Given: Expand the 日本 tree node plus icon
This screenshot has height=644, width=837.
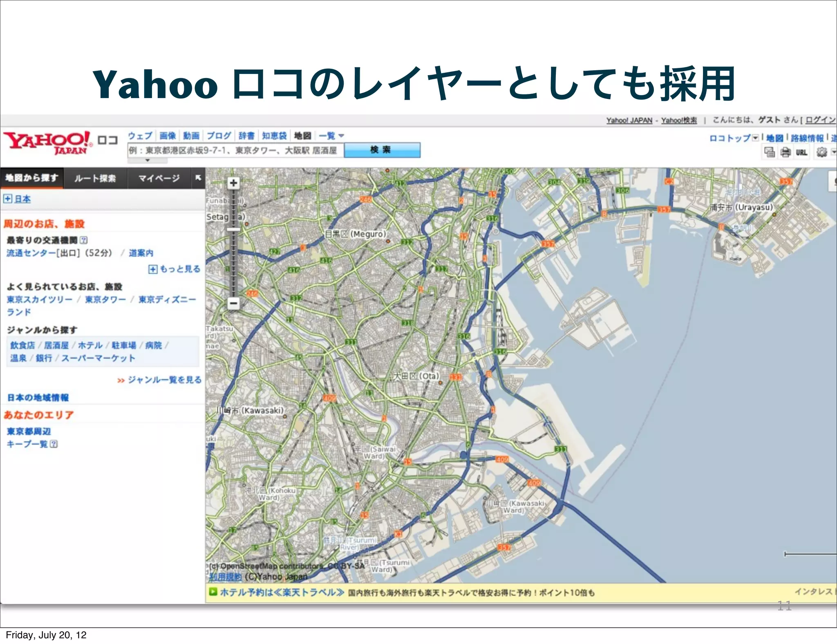Looking at the screenshot, I should (7, 199).
